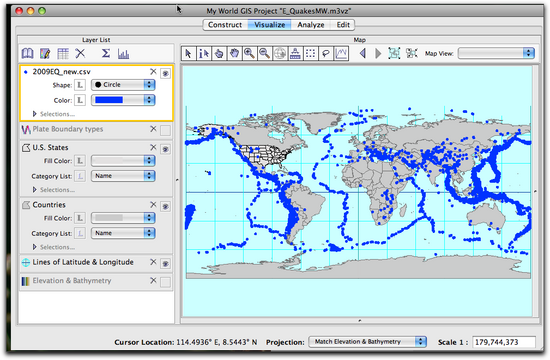Hide the Countries layer

[166, 206]
